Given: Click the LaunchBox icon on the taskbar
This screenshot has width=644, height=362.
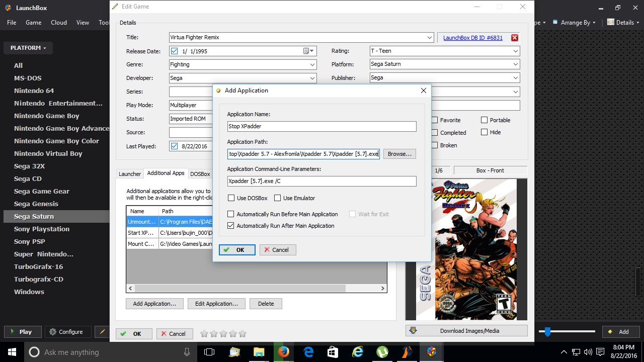Looking at the screenshot, I should coord(431,352).
